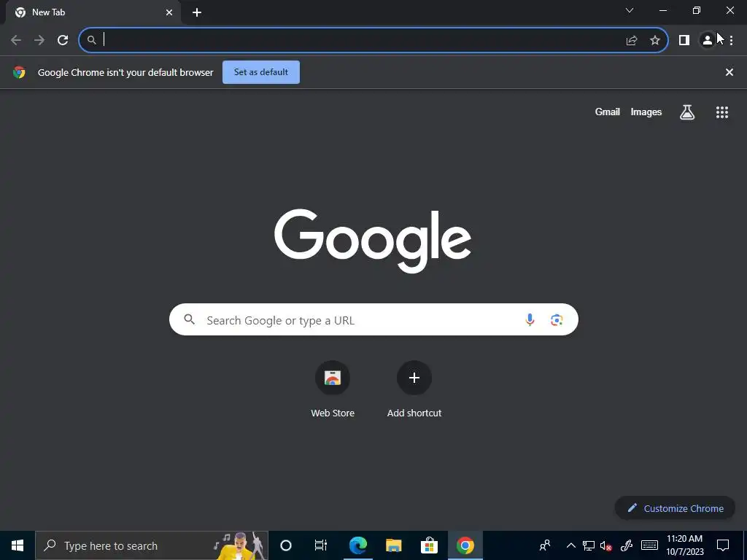Open the Gmail link
The height and width of the screenshot is (560, 747).
(x=608, y=112)
